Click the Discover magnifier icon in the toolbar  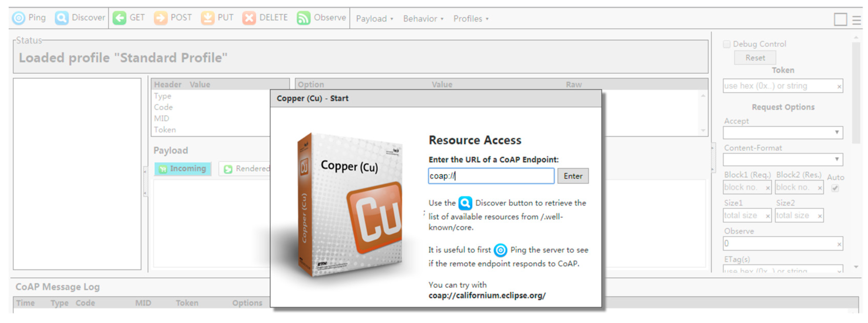(62, 18)
